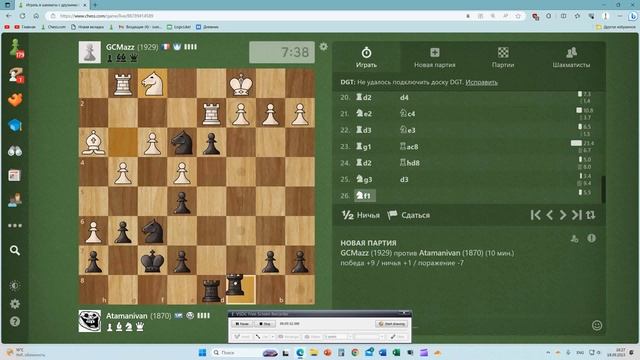
Task: Jump to first move arrow
Action: coord(536,215)
